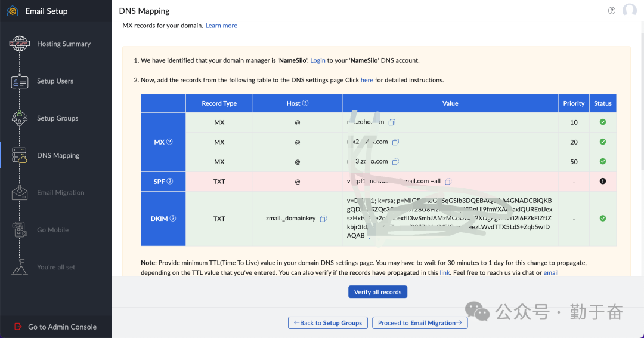Click the MX help icon
644x338 pixels.
(x=169, y=142)
